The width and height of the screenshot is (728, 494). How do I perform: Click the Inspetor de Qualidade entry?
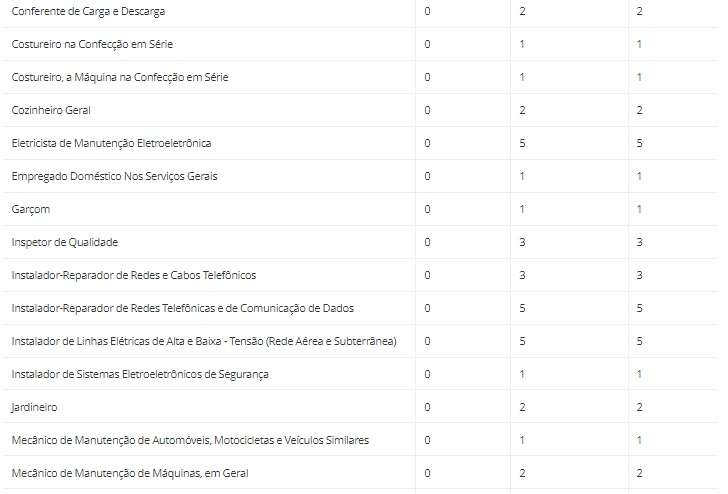[x=65, y=242]
